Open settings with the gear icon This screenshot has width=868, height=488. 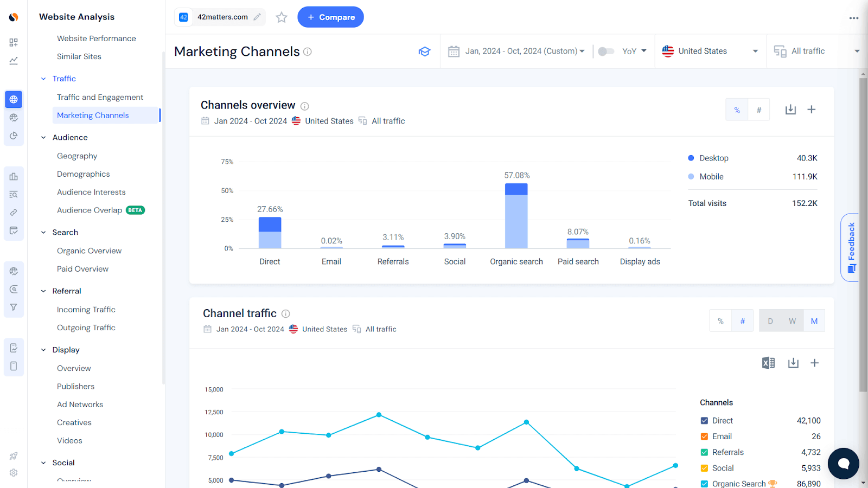[x=14, y=472]
